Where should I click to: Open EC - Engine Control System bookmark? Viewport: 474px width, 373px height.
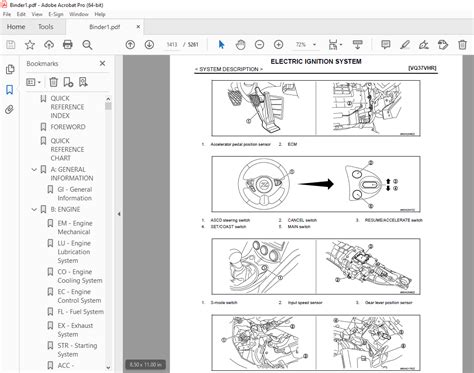coord(79,296)
